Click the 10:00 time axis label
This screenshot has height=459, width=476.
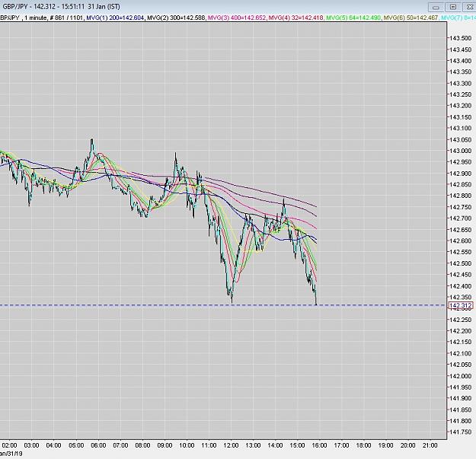click(187, 445)
